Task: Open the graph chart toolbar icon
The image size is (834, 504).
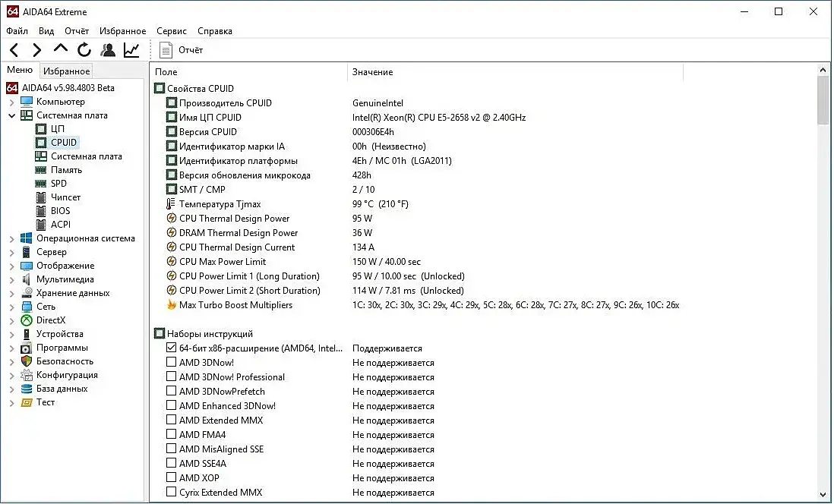Action: (x=131, y=50)
